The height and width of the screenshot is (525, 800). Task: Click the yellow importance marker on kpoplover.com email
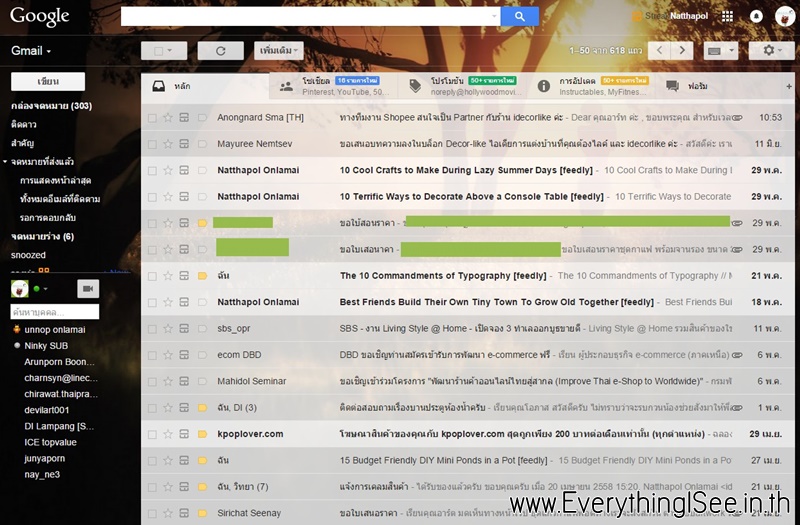[x=203, y=434]
